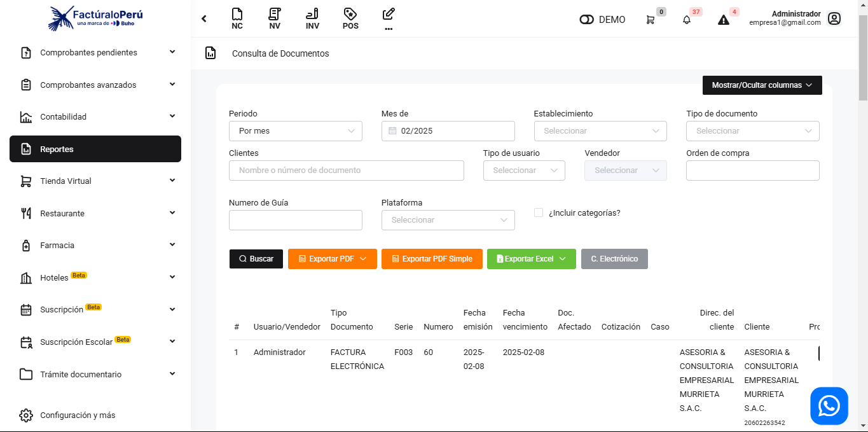This screenshot has height=432, width=868.
Task: Open the Periodo dropdown
Action: pyautogui.click(x=295, y=131)
